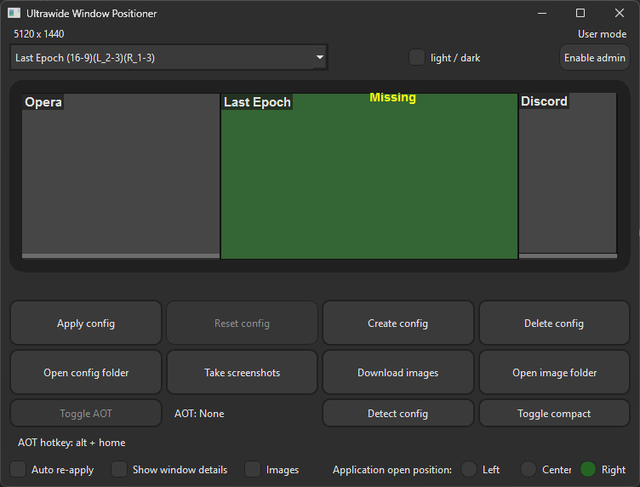Click the 5120 x 1440 resolution text

click(x=39, y=34)
